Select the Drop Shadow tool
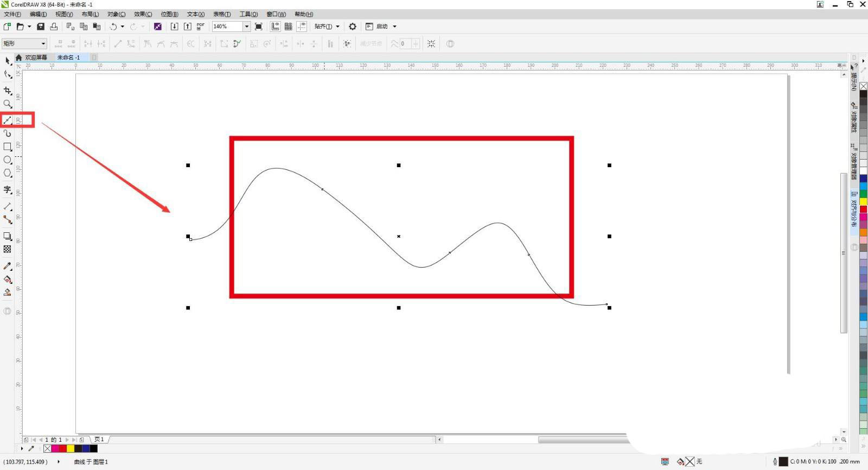The height and width of the screenshot is (470, 868). 7,236
